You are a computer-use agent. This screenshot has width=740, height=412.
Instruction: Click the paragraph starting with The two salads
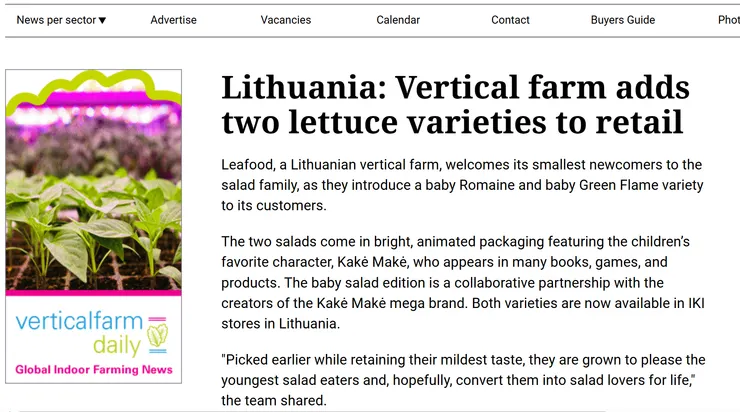462,283
